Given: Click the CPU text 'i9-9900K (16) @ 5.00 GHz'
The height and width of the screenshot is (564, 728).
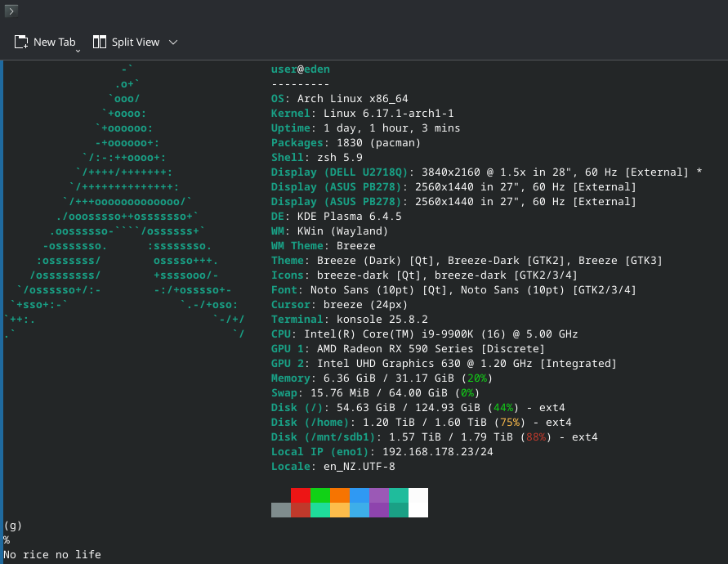Looking at the screenshot, I should tap(499, 334).
